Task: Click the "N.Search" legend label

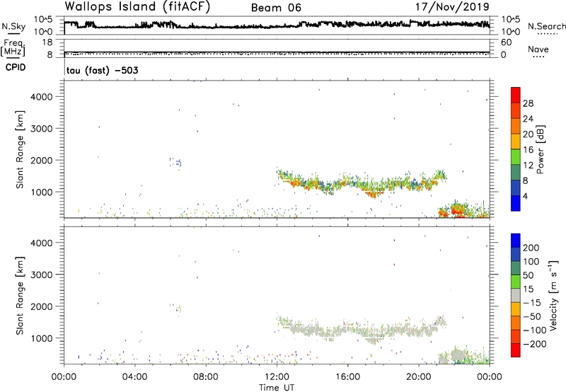Action: click(546, 26)
